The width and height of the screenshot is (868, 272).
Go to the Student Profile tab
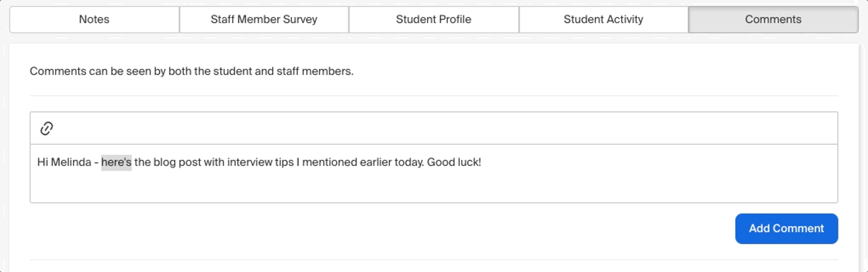click(433, 19)
